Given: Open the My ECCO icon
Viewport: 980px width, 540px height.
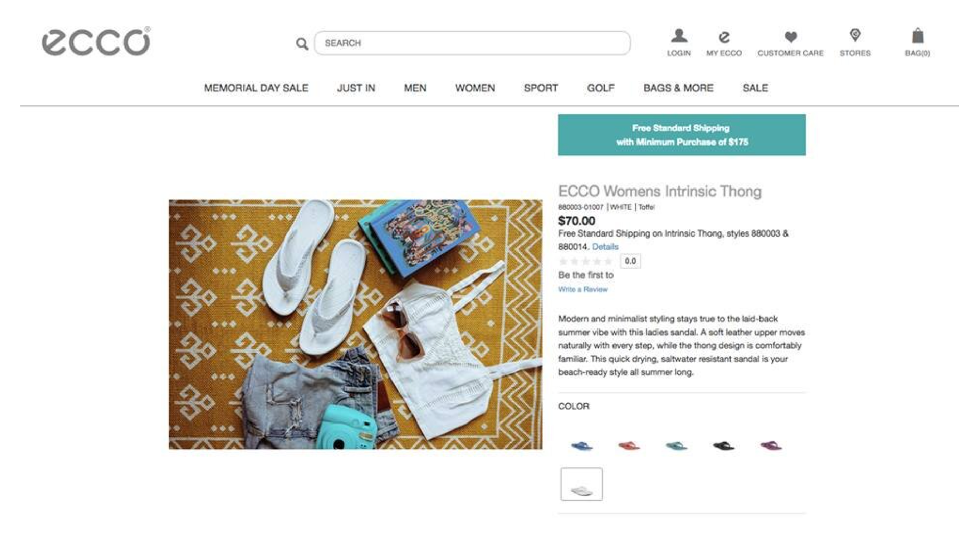Looking at the screenshot, I should click(x=724, y=37).
